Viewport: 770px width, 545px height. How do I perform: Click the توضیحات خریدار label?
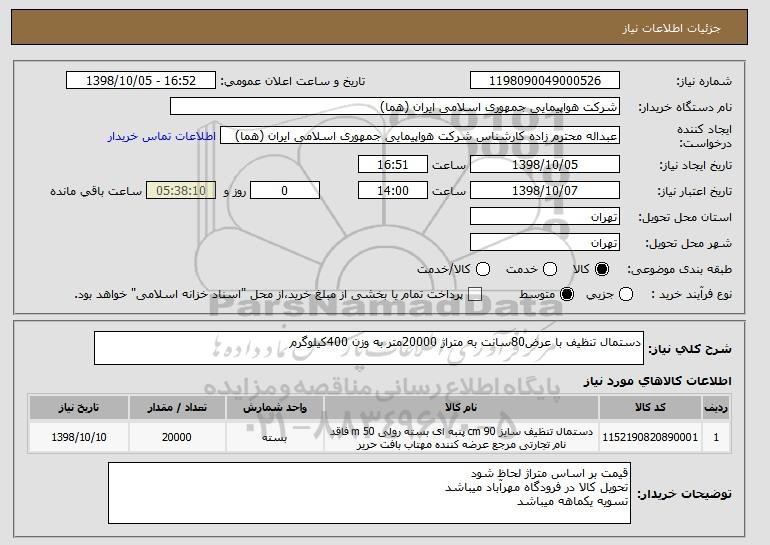[685, 494]
